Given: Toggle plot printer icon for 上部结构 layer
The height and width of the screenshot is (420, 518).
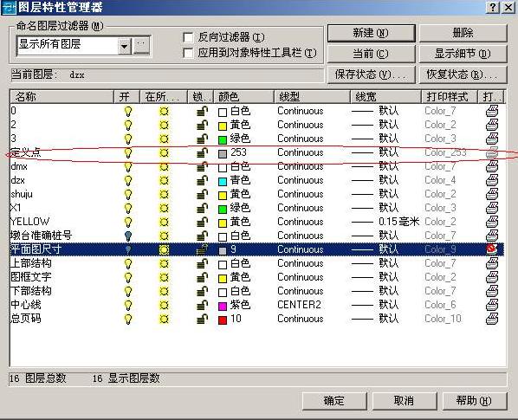Looking at the screenshot, I should pyautogui.click(x=492, y=263).
